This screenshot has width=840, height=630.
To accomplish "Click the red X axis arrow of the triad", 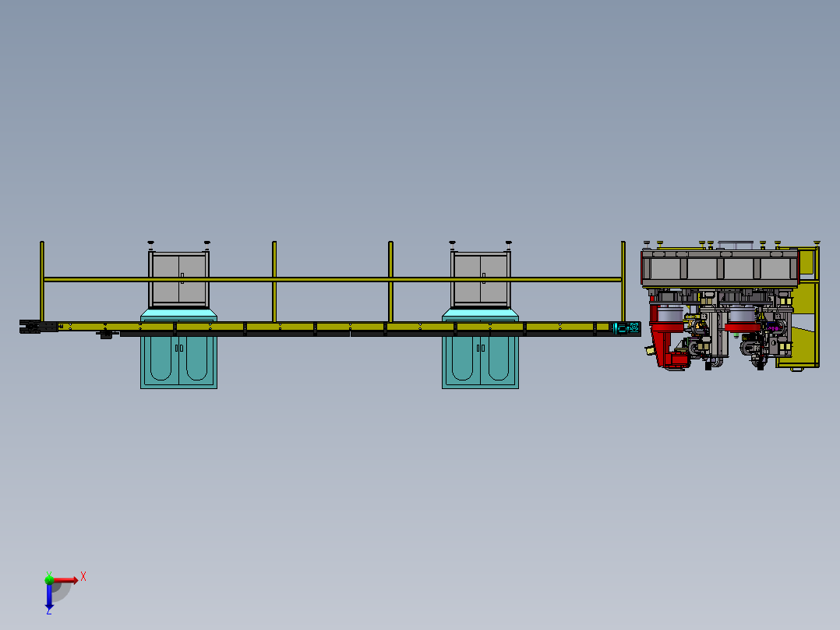I will click(x=65, y=579).
